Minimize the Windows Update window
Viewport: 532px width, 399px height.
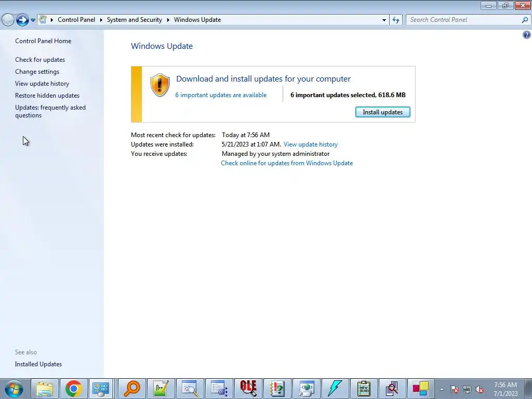click(488, 5)
